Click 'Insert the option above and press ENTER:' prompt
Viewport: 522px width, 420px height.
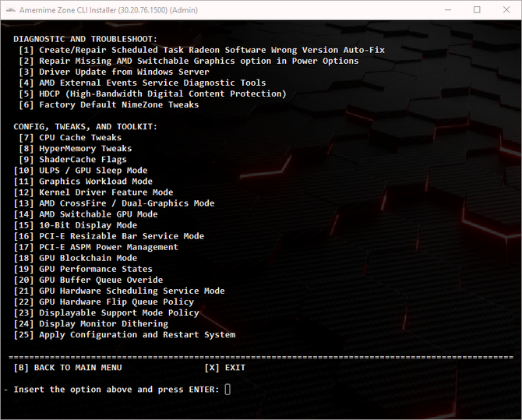117,390
